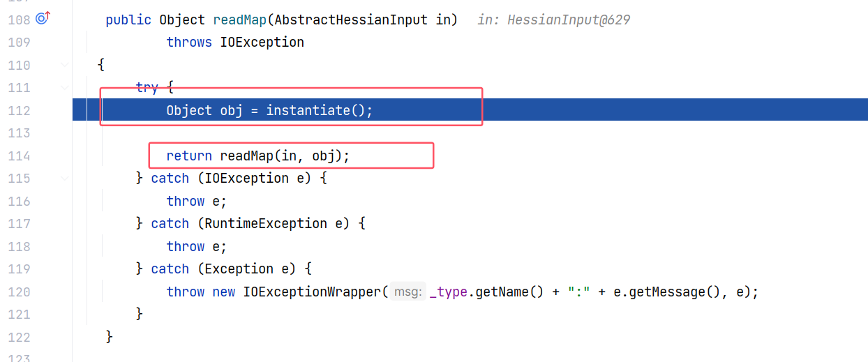Click the readMap method name in the declaration
Image resolution: width=868 pixels, height=362 pixels.
click(239, 20)
